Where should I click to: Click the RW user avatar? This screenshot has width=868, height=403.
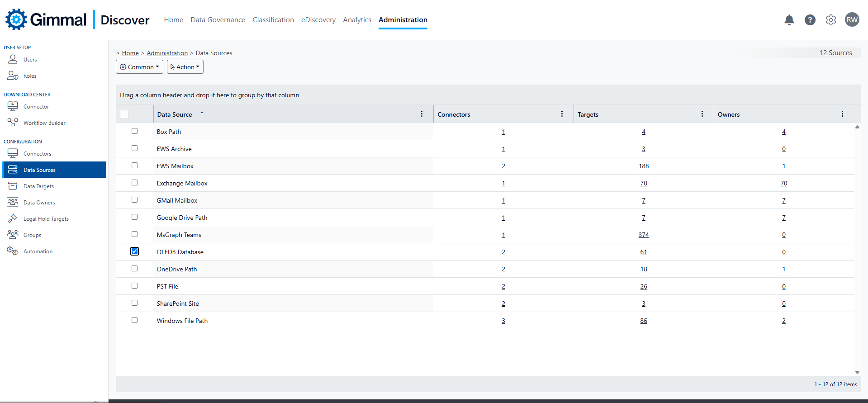[x=852, y=20]
